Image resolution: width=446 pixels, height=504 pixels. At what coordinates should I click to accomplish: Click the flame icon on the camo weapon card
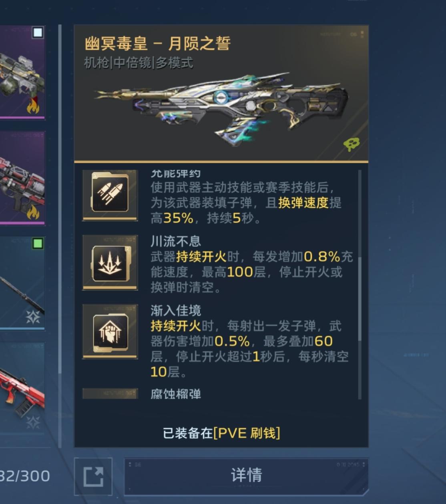(x=33, y=106)
